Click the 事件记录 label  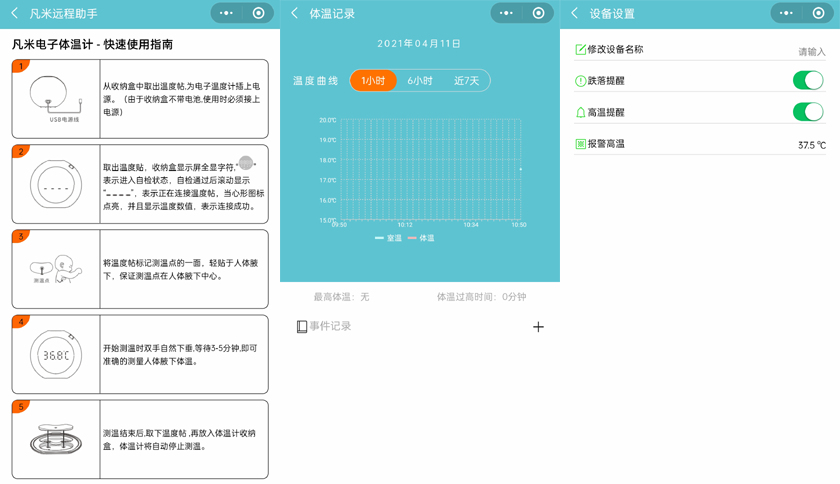point(330,326)
